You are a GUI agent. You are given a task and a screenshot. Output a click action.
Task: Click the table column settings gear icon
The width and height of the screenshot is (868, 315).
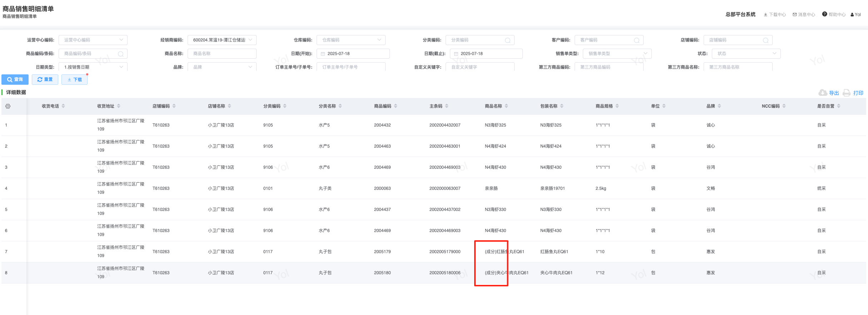(x=8, y=106)
